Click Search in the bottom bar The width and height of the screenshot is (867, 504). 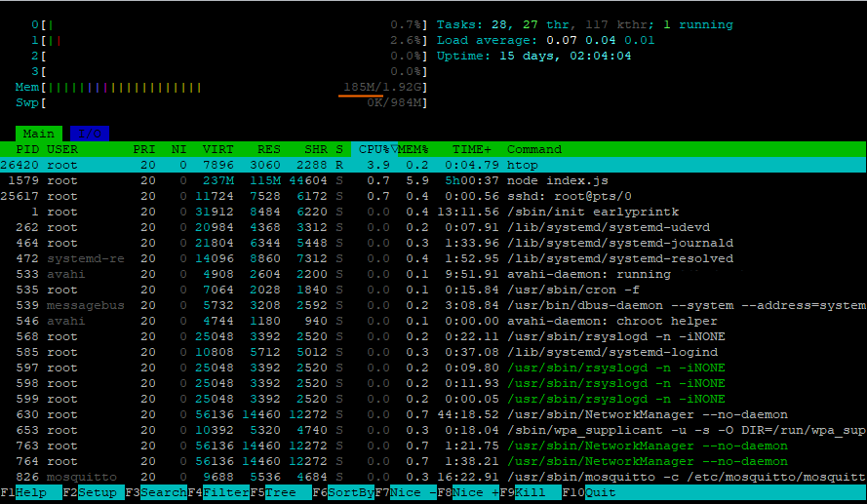pyautogui.click(x=163, y=493)
